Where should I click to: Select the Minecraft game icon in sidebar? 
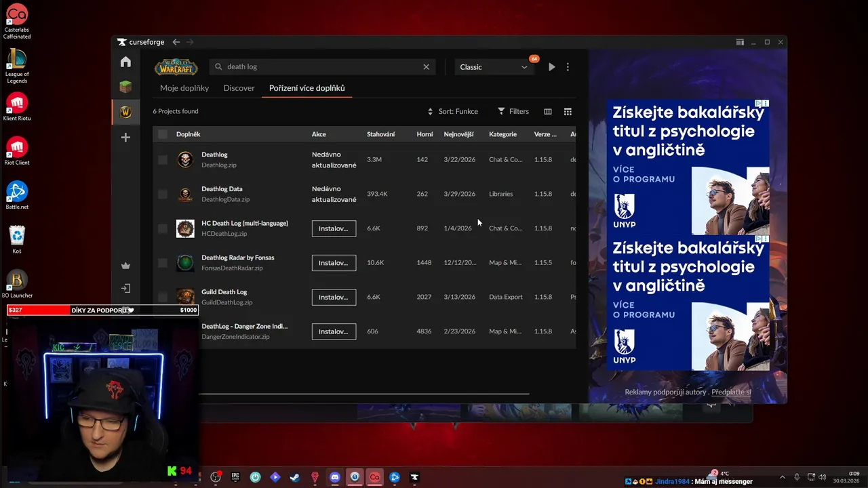point(125,87)
